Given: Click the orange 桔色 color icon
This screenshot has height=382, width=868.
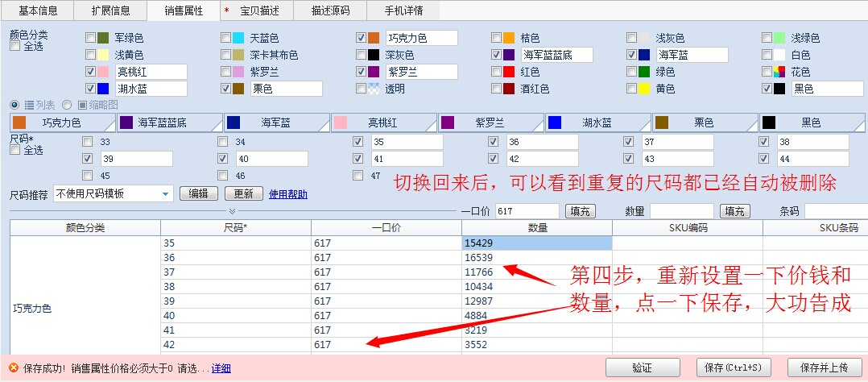Looking at the screenshot, I should (509, 38).
